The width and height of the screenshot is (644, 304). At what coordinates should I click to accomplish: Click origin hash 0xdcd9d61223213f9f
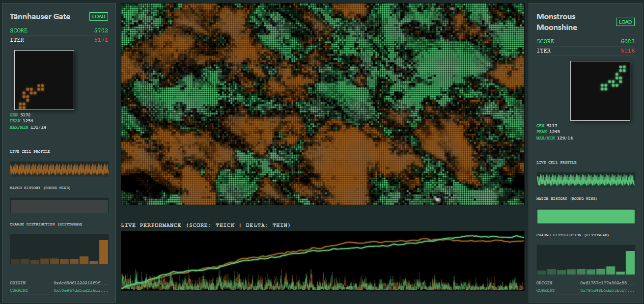[x=81, y=283]
